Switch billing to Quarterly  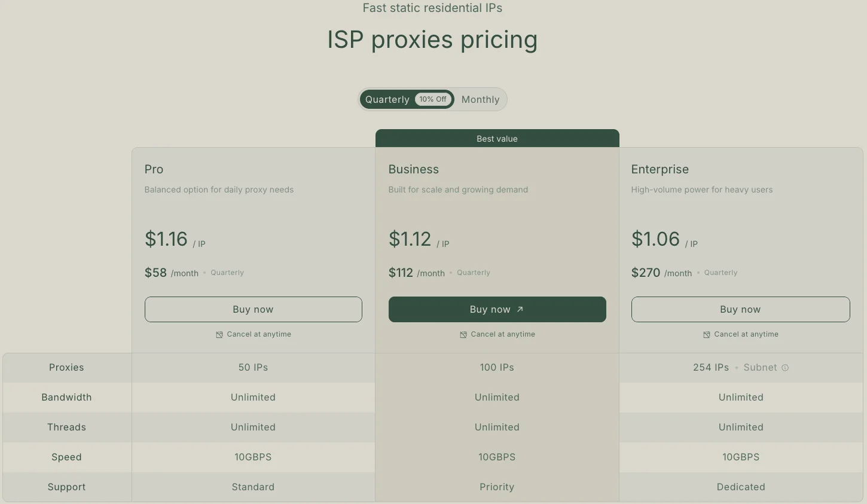[387, 99]
